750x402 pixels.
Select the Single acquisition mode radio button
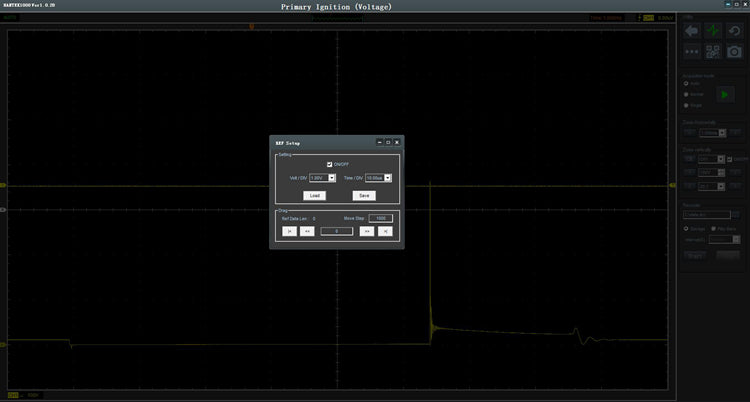click(x=686, y=104)
